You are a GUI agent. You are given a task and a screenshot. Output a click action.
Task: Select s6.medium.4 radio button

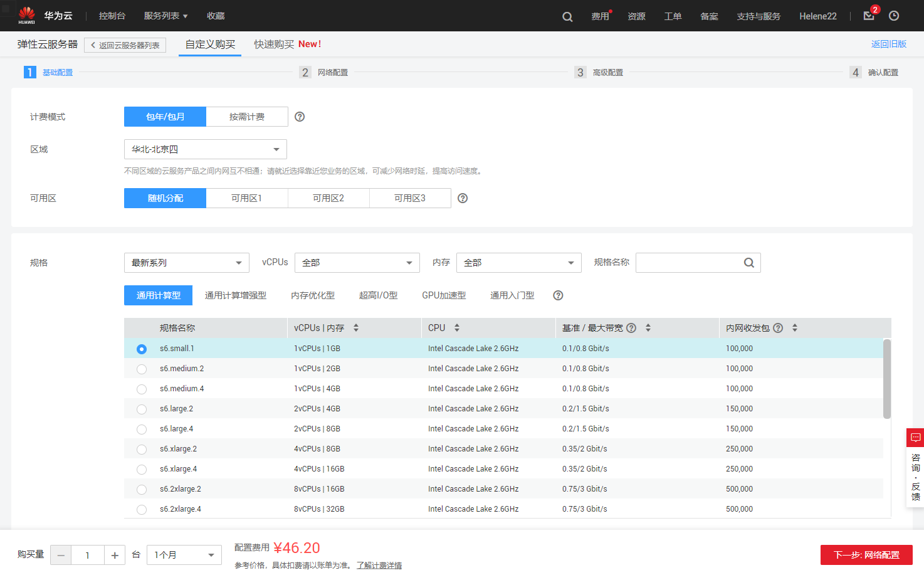(x=142, y=389)
